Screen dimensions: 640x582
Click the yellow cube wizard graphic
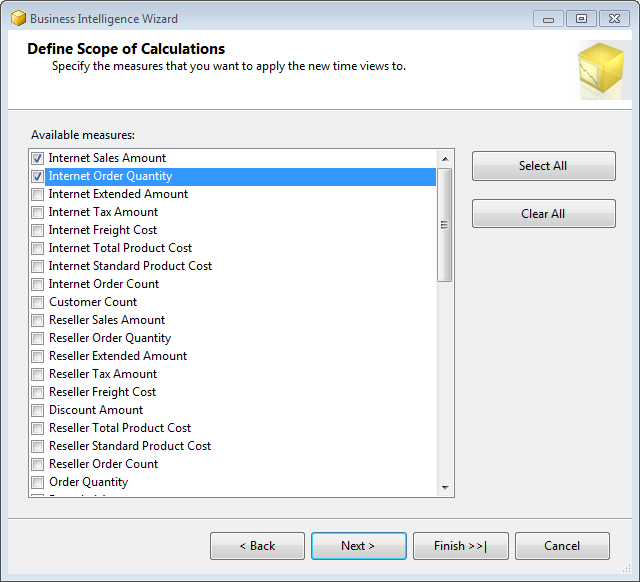(600, 71)
